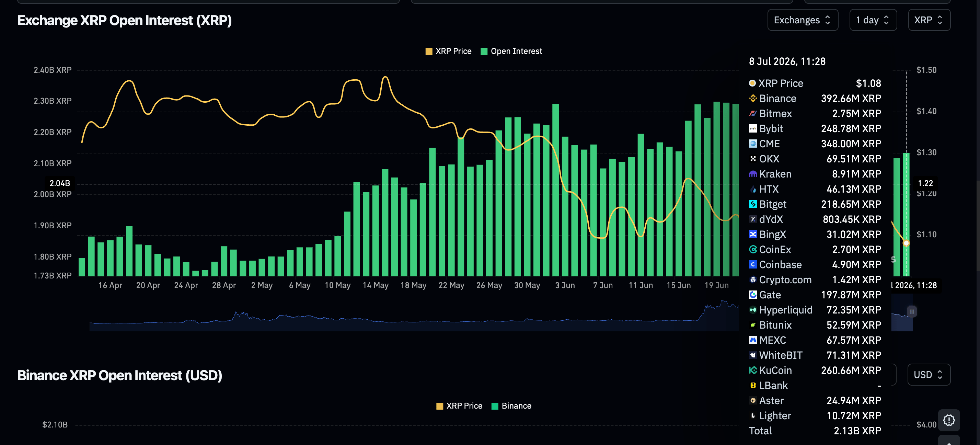Click the XRP Price tooltip dot icon

[x=752, y=83]
